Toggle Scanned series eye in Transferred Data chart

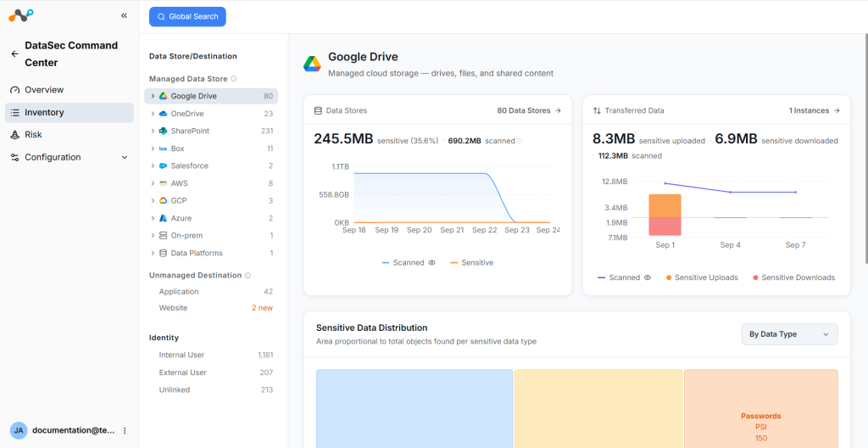(x=648, y=277)
